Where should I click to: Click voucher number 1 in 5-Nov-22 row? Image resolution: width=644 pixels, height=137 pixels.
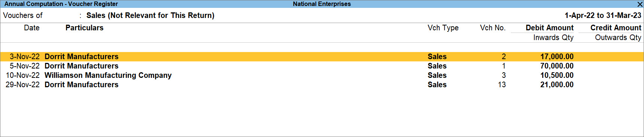pyautogui.click(x=504, y=66)
